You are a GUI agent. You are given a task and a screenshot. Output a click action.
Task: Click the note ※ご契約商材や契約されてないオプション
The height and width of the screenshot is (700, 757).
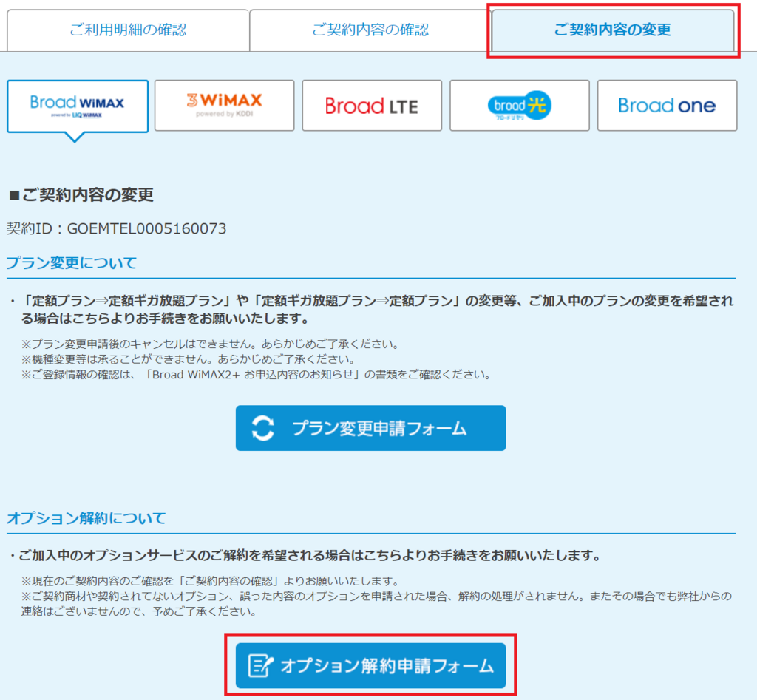(376, 604)
